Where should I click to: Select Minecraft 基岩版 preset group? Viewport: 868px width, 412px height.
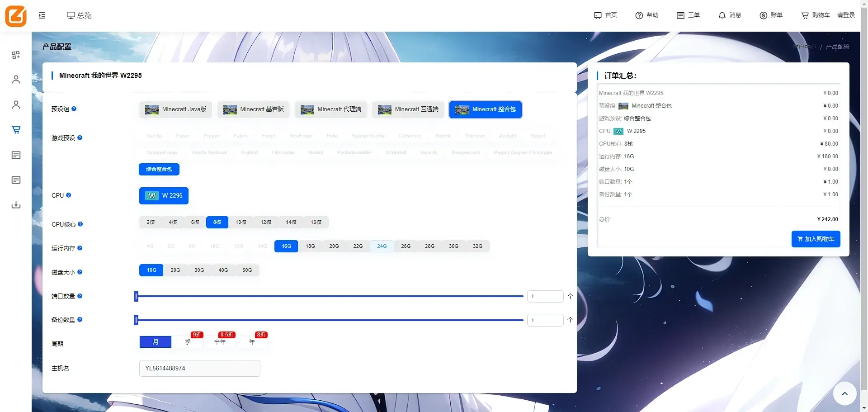point(253,109)
